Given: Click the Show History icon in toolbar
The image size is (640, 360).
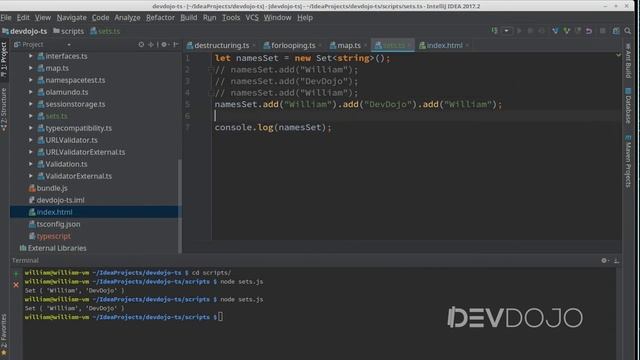Looking at the screenshot, I should click(x=578, y=31).
